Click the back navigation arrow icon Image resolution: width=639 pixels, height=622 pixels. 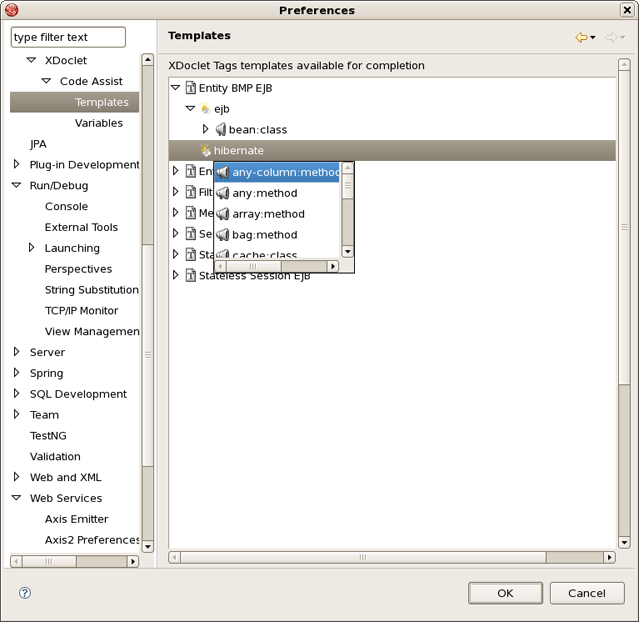tap(581, 38)
